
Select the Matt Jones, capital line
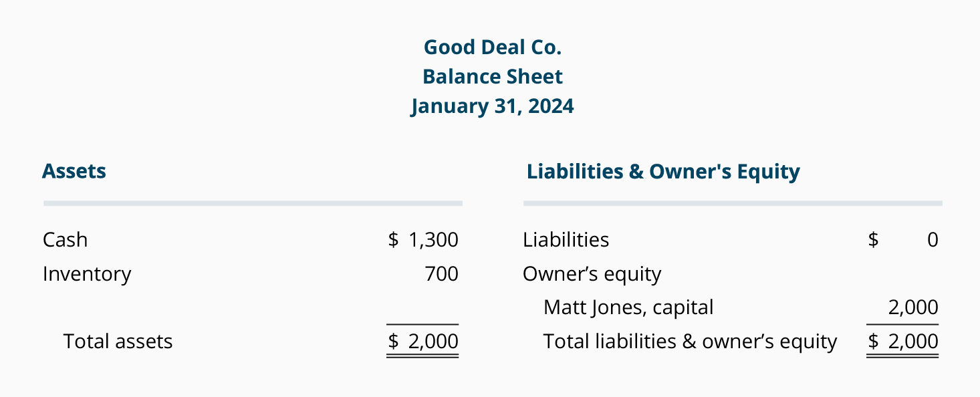click(628, 307)
